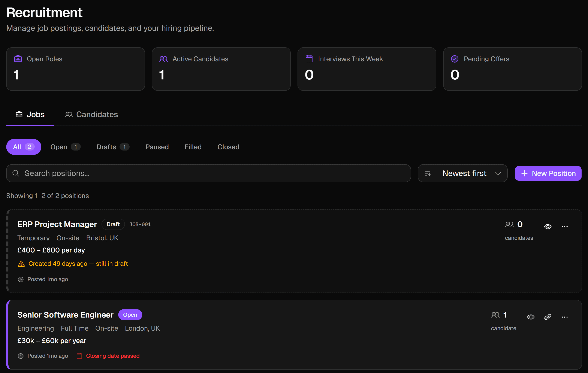This screenshot has width=588, height=373.
Task: Select the Jobs tab
Action: tap(30, 115)
